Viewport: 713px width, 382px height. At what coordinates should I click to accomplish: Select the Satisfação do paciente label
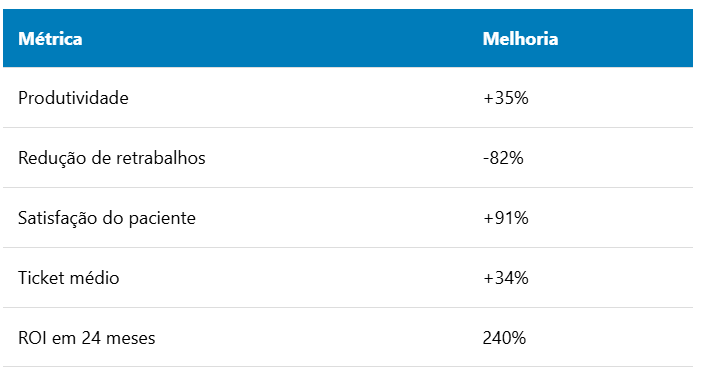(x=107, y=218)
